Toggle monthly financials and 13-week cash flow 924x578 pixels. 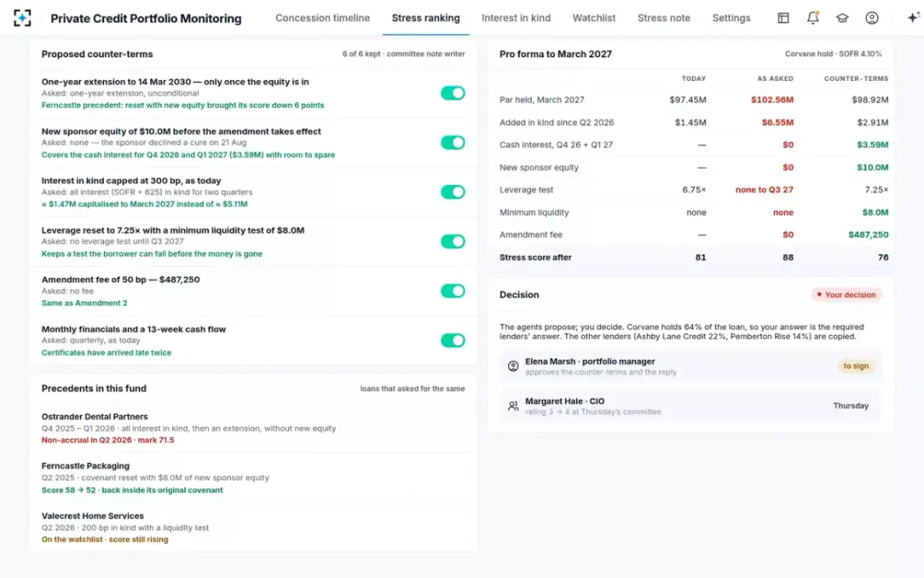(x=453, y=340)
